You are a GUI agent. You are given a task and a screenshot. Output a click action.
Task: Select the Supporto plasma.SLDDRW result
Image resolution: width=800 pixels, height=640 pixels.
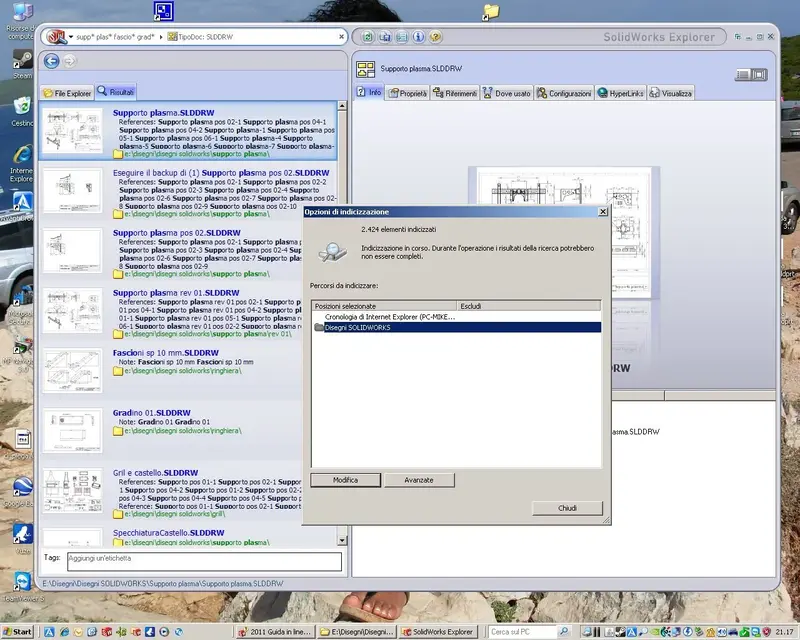click(x=188, y=131)
